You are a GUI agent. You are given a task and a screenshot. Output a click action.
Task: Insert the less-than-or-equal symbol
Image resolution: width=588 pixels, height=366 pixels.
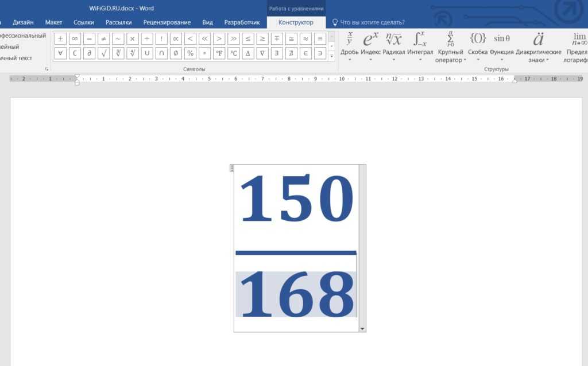coord(248,38)
